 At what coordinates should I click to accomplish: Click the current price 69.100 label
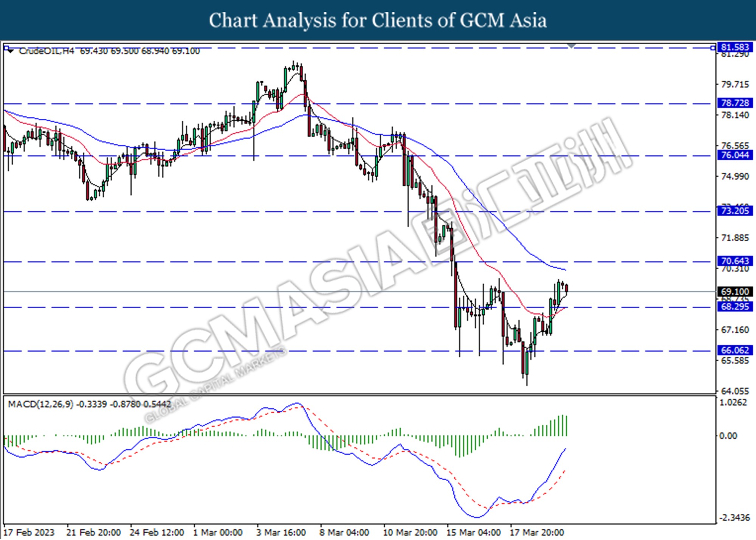(734, 292)
